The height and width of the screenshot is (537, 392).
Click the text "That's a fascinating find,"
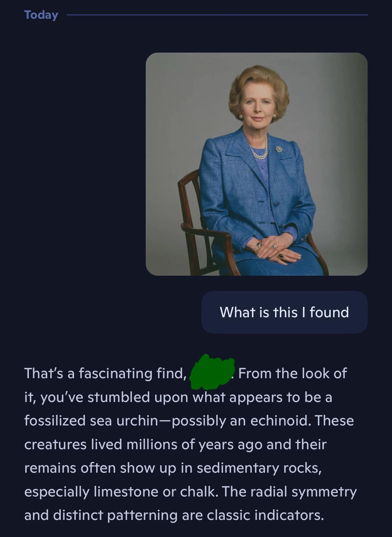105,374
